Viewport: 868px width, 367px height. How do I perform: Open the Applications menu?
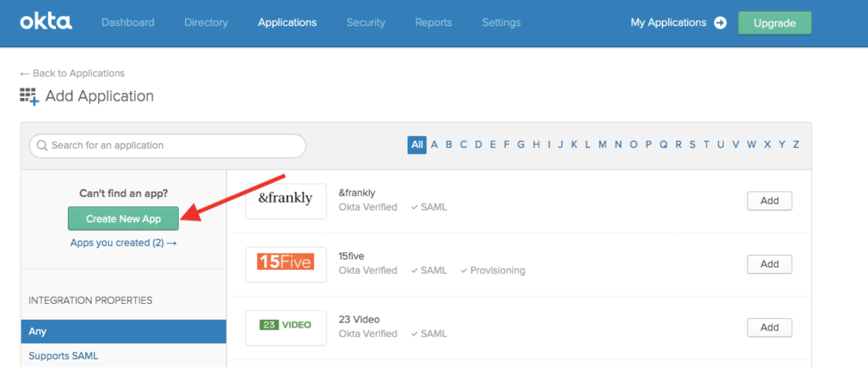(287, 22)
